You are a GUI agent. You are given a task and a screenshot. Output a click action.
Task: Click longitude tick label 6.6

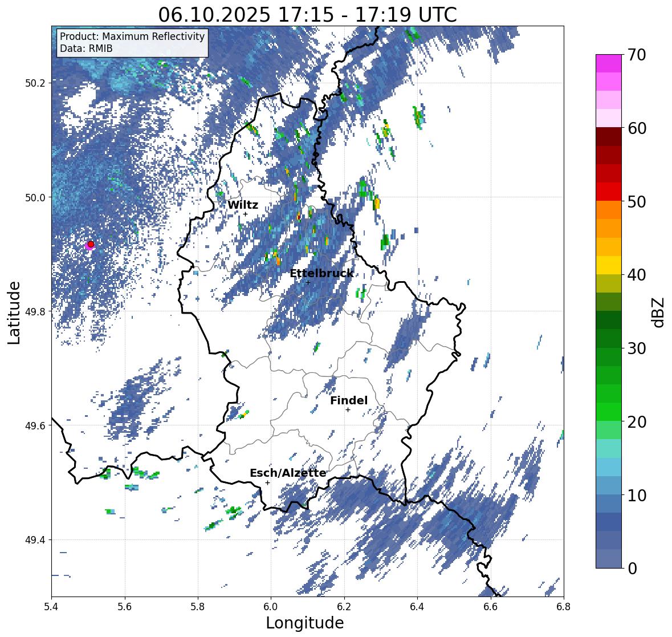(x=491, y=606)
